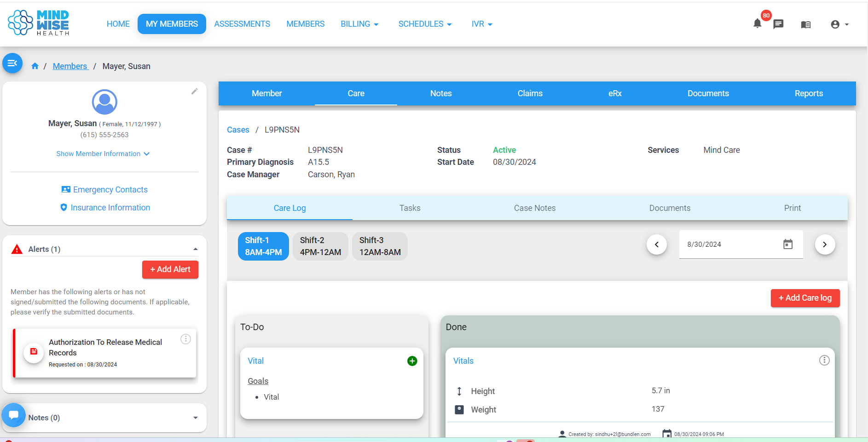Click the home icon in the breadcrumb

pyautogui.click(x=35, y=66)
